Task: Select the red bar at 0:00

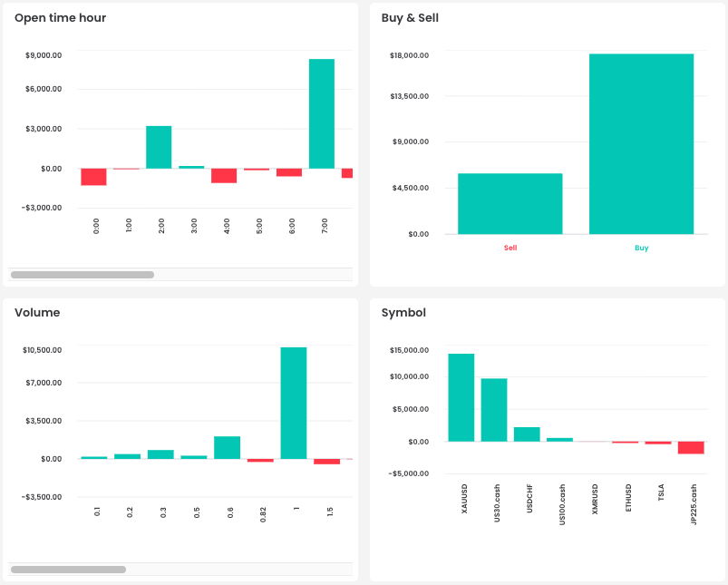Action: point(96,178)
